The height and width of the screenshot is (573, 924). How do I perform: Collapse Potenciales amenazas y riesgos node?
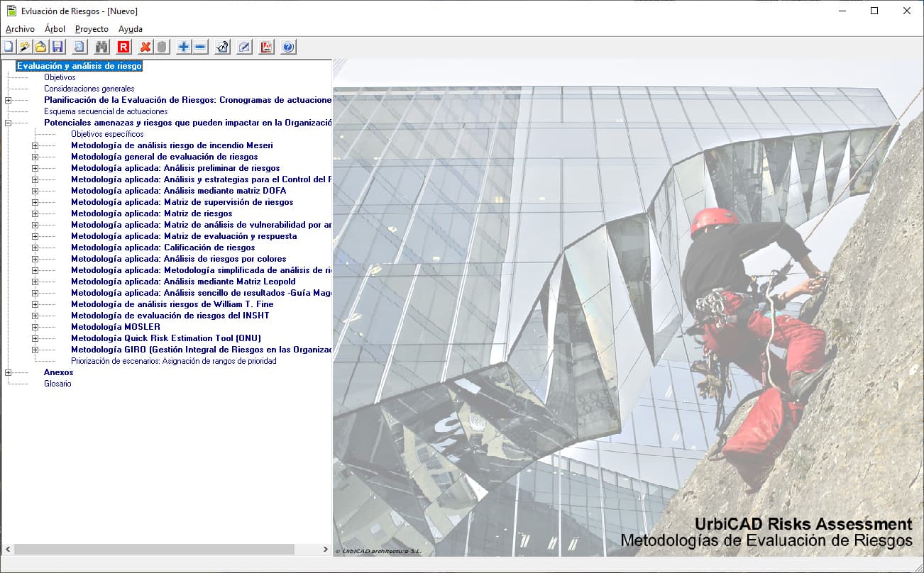coord(8,123)
